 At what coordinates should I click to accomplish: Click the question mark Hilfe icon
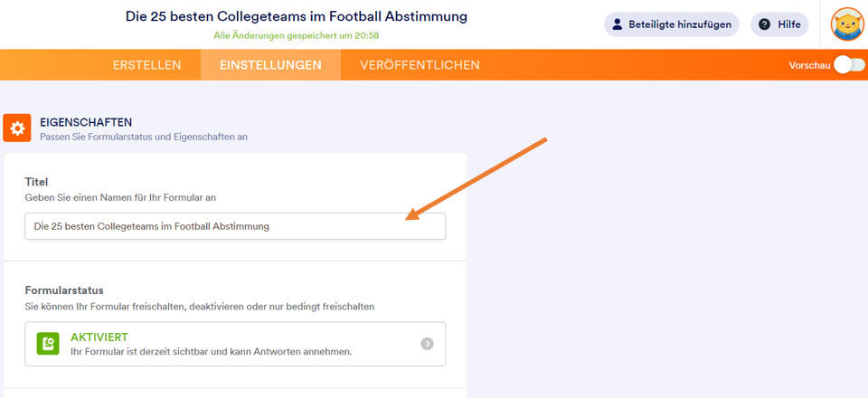click(764, 24)
